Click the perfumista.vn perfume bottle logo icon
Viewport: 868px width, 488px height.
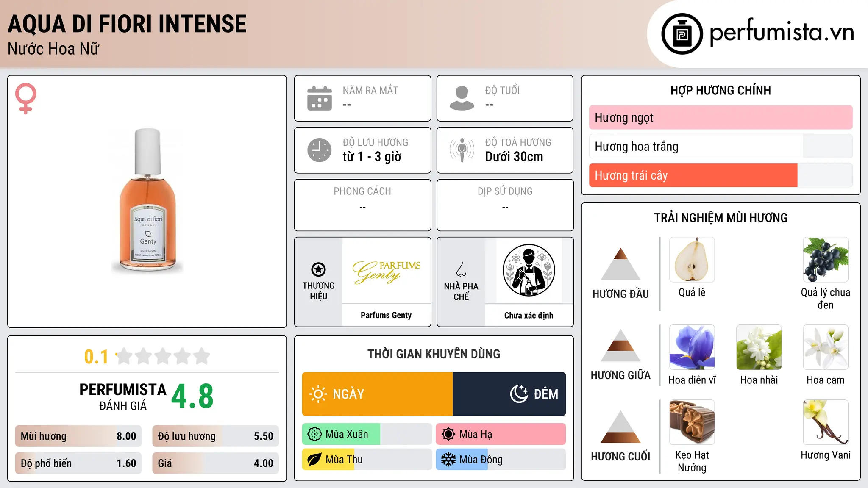click(682, 33)
